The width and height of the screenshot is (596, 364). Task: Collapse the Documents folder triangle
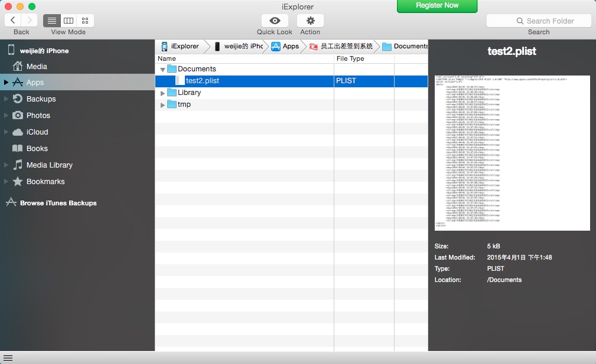(162, 70)
